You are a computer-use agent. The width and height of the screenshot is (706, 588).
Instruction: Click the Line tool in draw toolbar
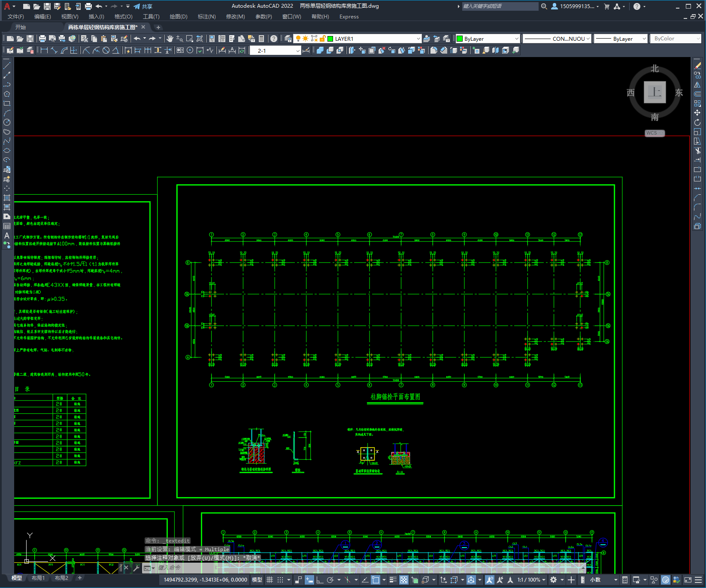pos(7,66)
